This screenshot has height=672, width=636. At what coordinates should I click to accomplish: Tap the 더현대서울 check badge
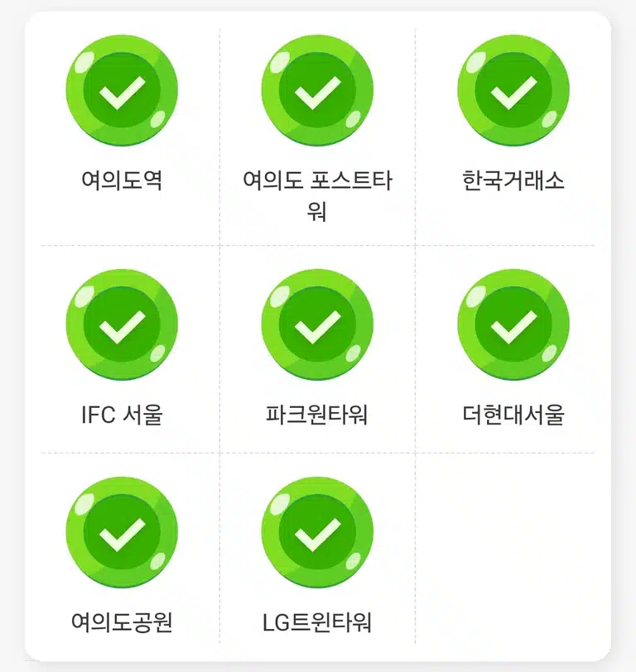[x=513, y=325]
